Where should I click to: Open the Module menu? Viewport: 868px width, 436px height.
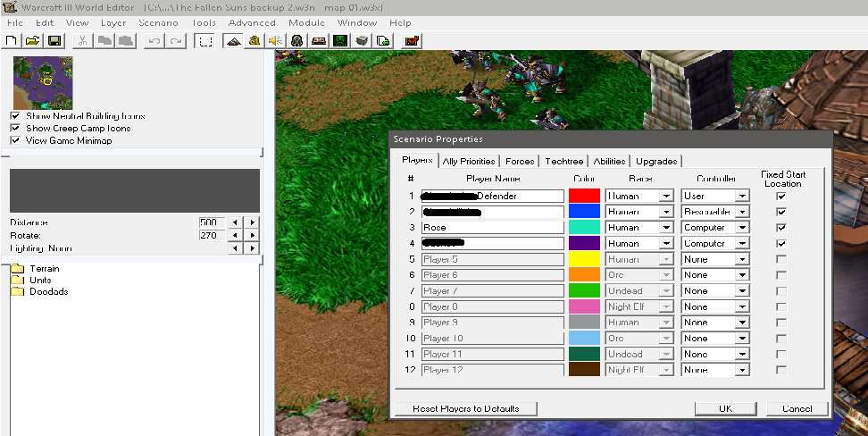coord(306,22)
